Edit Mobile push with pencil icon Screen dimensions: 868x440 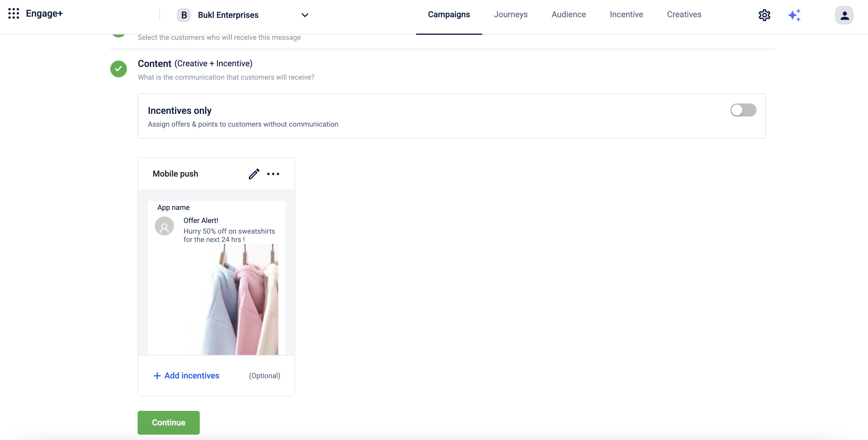tap(254, 174)
